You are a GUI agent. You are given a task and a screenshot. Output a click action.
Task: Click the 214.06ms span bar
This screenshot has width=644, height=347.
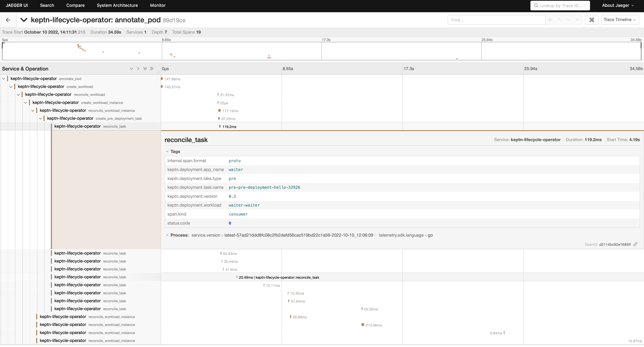click(x=363, y=325)
